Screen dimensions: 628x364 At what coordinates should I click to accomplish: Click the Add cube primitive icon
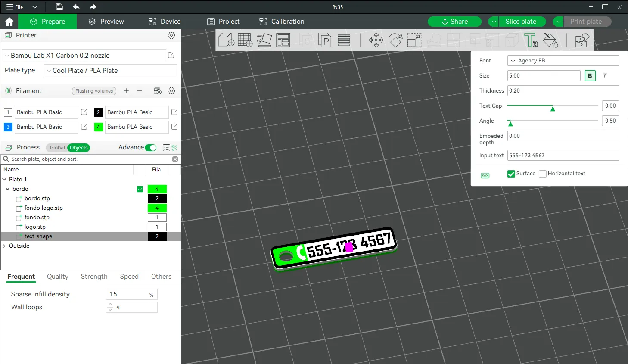click(226, 40)
